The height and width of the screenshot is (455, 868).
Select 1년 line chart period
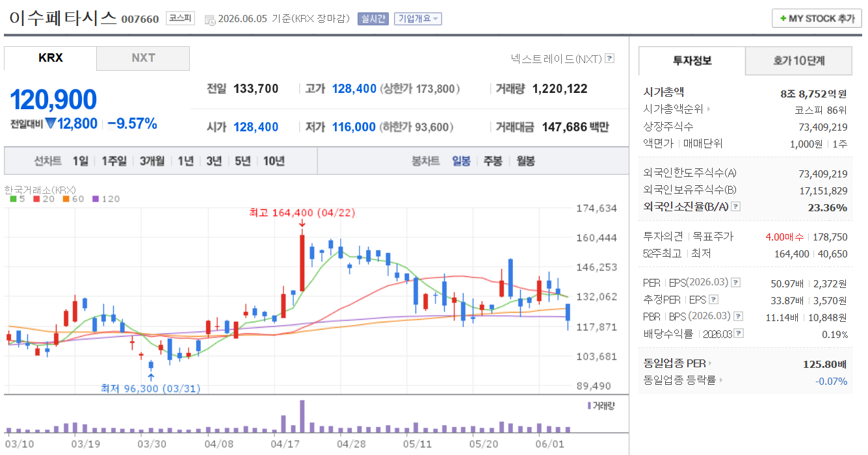tap(185, 161)
